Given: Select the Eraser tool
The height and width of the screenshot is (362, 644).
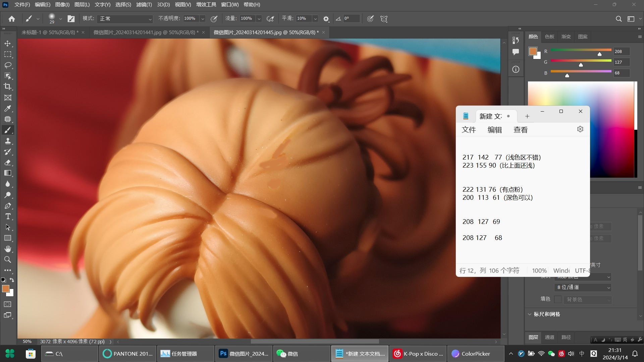Looking at the screenshot, I should (x=8, y=163).
